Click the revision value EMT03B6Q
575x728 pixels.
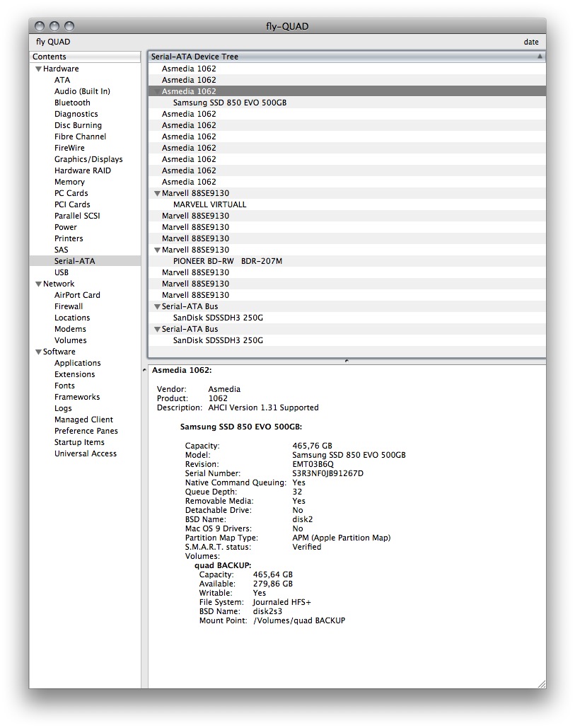coord(313,464)
